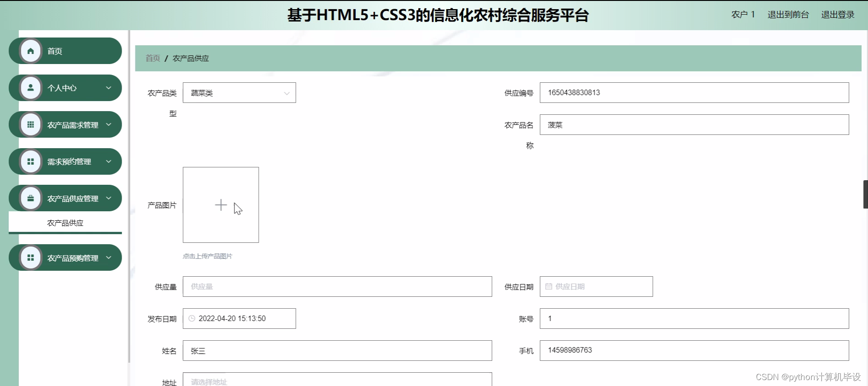This screenshot has height=386, width=868.
Task: Click the 退出到前台 link
Action: pyautogui.click(x=788, y=15)
